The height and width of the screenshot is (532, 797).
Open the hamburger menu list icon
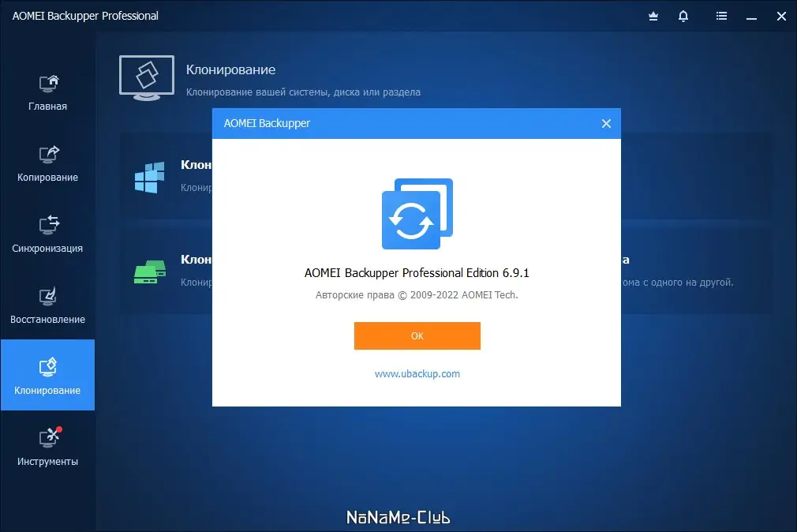[721, 17]
